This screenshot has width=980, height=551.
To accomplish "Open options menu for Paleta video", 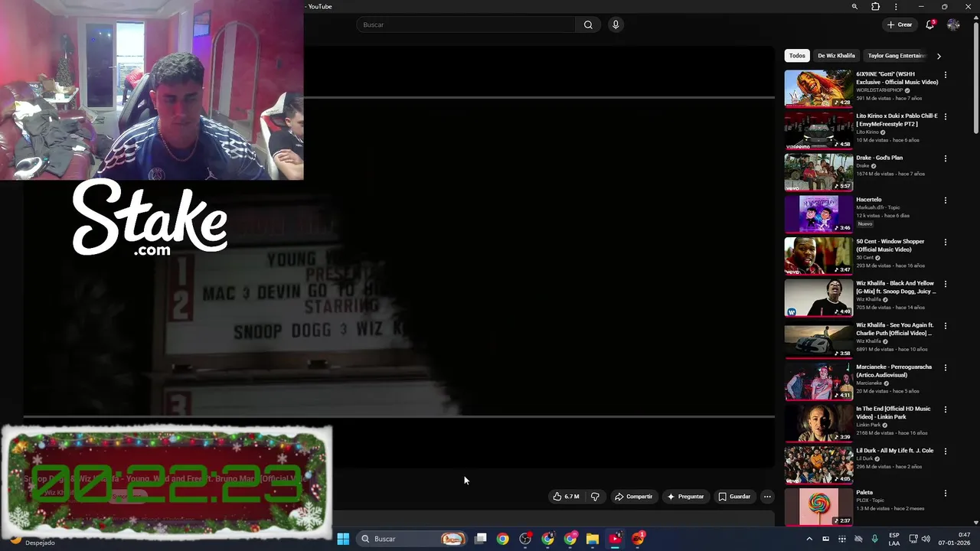I will [946, 494].
